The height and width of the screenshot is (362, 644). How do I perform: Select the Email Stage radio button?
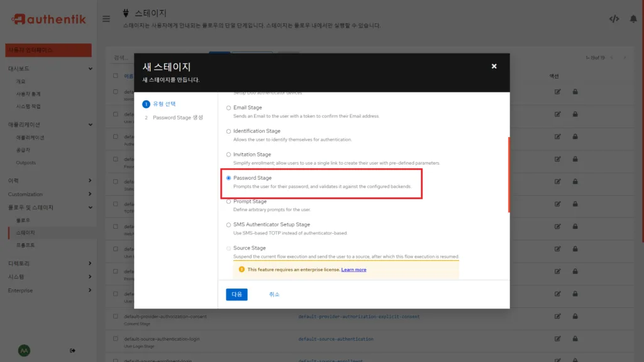[228, 107]
